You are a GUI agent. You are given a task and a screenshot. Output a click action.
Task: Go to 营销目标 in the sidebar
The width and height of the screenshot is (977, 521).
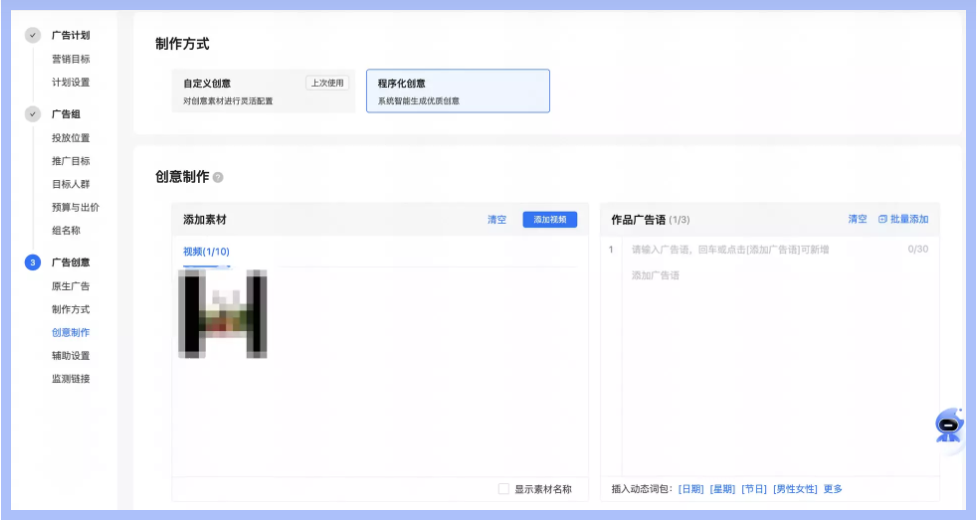click(70, 59)
